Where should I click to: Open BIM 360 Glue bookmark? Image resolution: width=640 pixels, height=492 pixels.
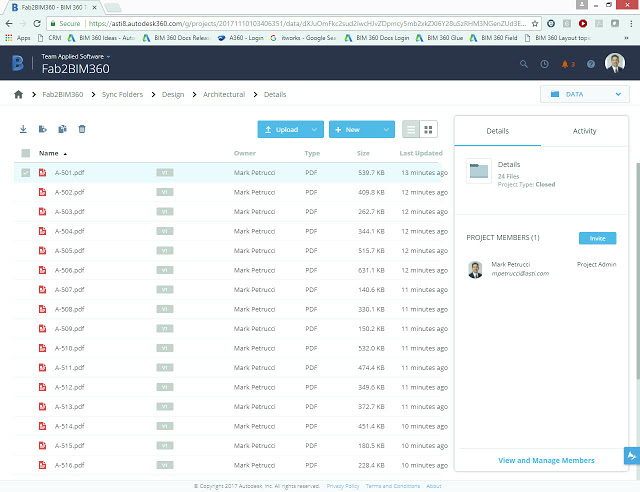tap(440, 38)
